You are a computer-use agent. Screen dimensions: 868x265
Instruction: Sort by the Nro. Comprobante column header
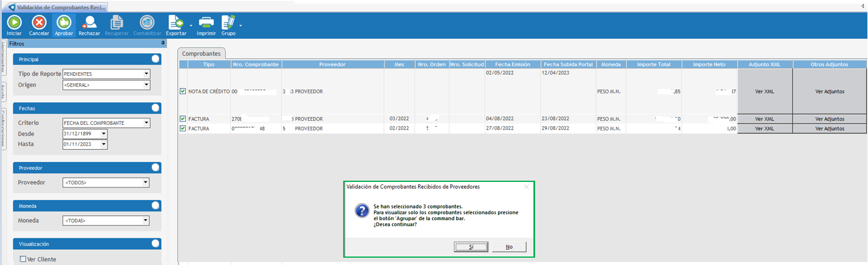[x=256, y=64]
